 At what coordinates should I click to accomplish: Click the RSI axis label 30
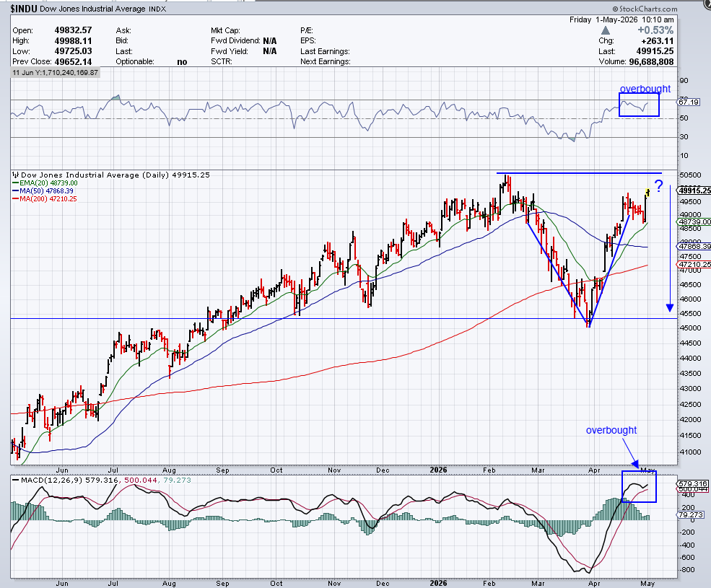(x=684, y=137)
